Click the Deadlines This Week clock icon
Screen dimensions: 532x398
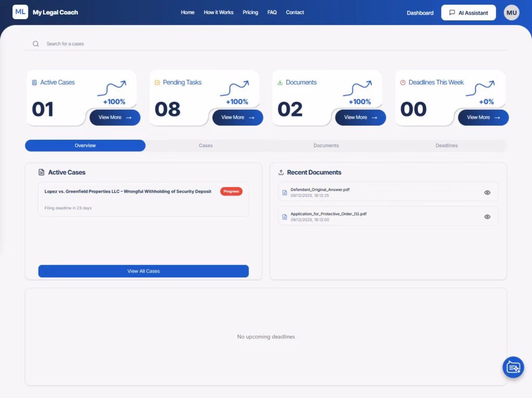click(x=403, y=83)
